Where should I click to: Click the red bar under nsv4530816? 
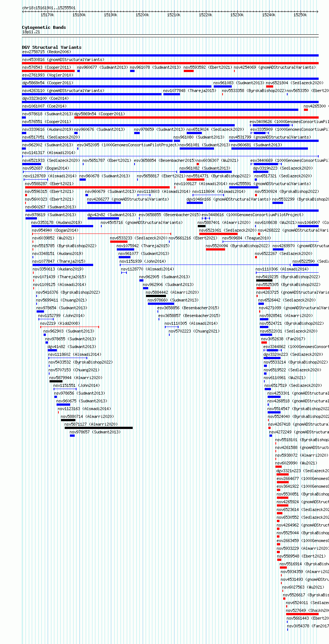170,63
